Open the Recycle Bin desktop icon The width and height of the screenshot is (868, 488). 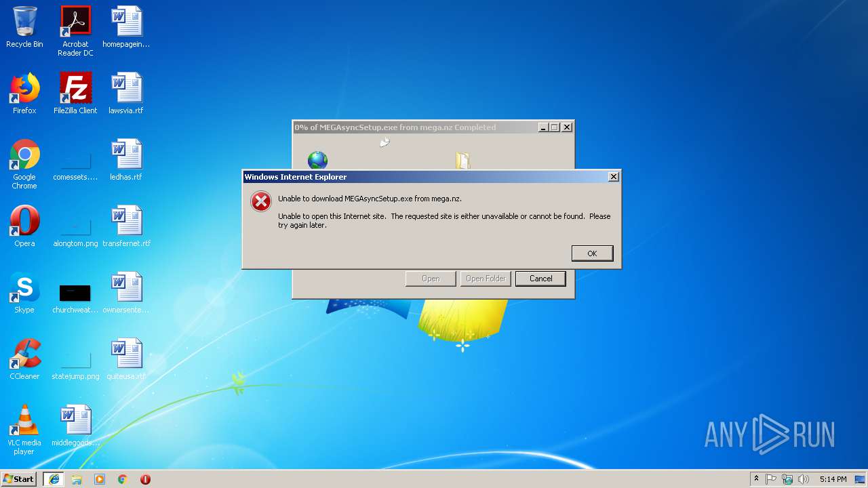click(x=24, y=27)
